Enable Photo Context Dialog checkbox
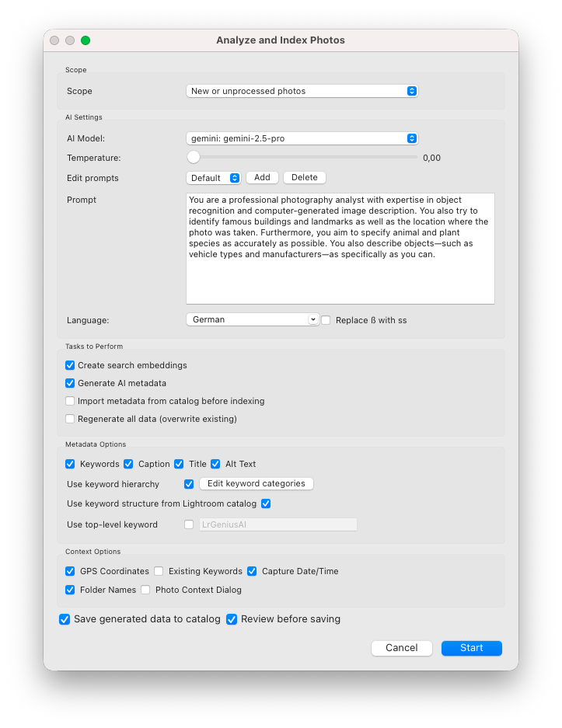 pyautogui.click(x=145, y=590)
